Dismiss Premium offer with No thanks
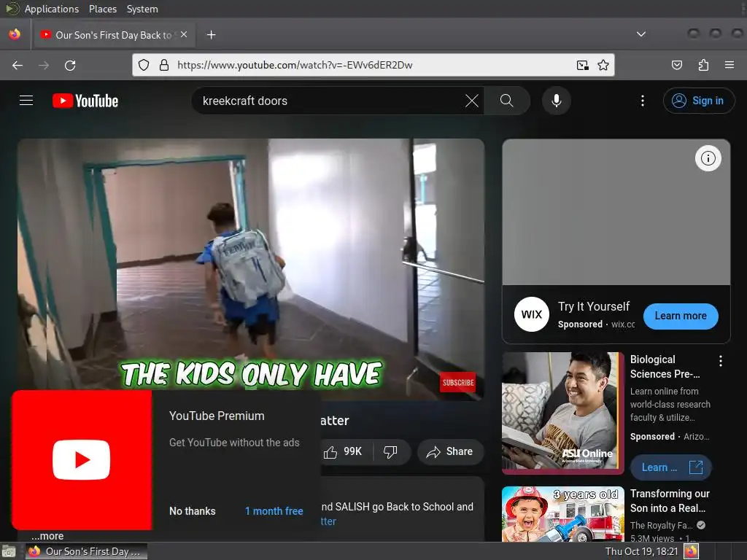This screenshot has height=560, width=747. 193,511
